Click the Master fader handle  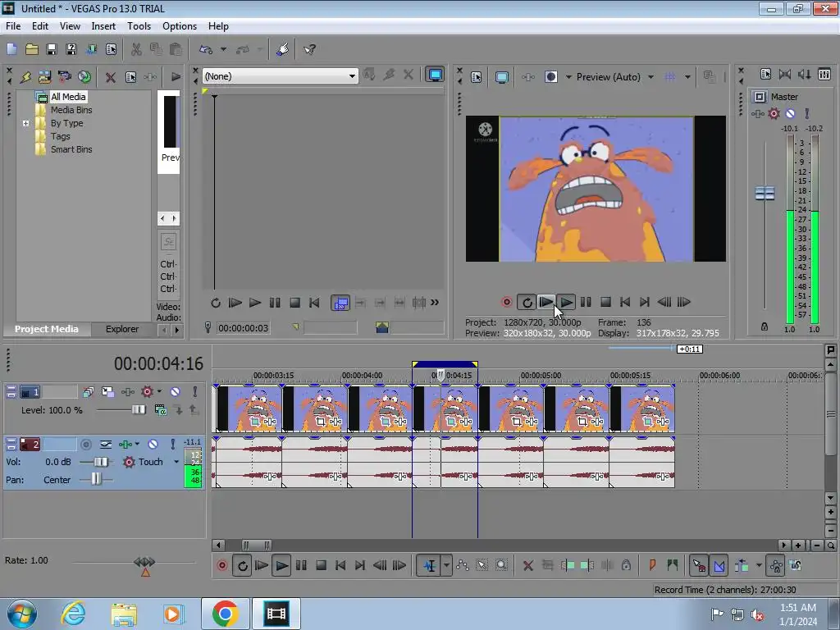pyautogui.click(x=765, y=194)
